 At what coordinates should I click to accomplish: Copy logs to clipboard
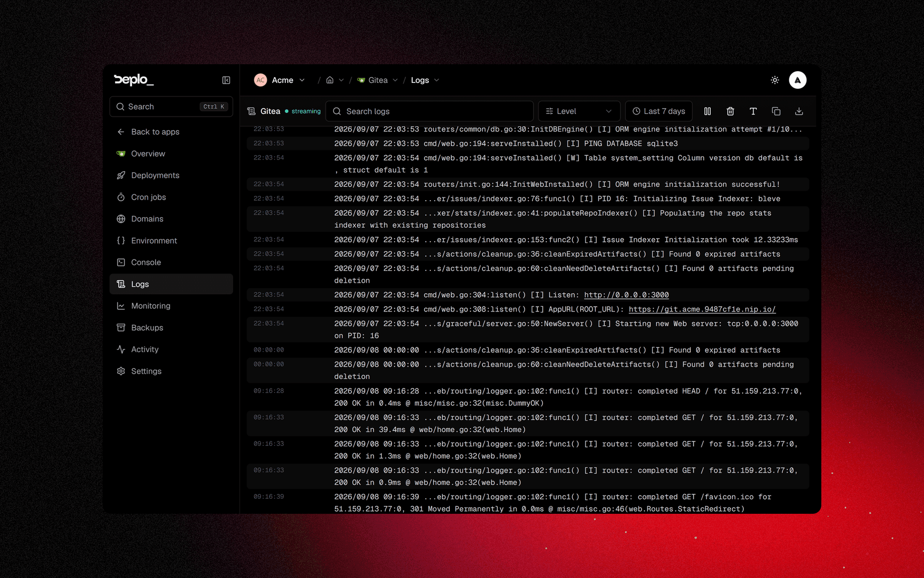776,111
